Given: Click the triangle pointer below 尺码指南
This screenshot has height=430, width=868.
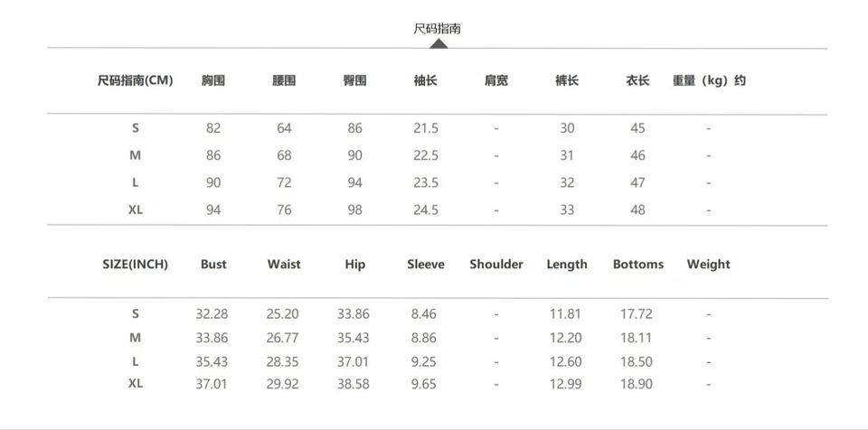Looking at the screenshot, I should 438,43.
